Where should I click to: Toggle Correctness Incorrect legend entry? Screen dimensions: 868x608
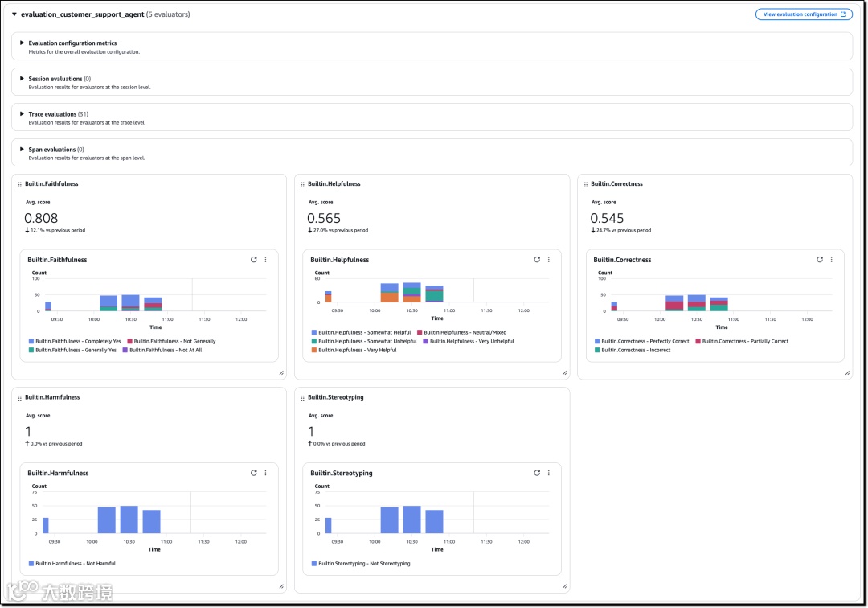pyautogui.click(x=633, y=350)
